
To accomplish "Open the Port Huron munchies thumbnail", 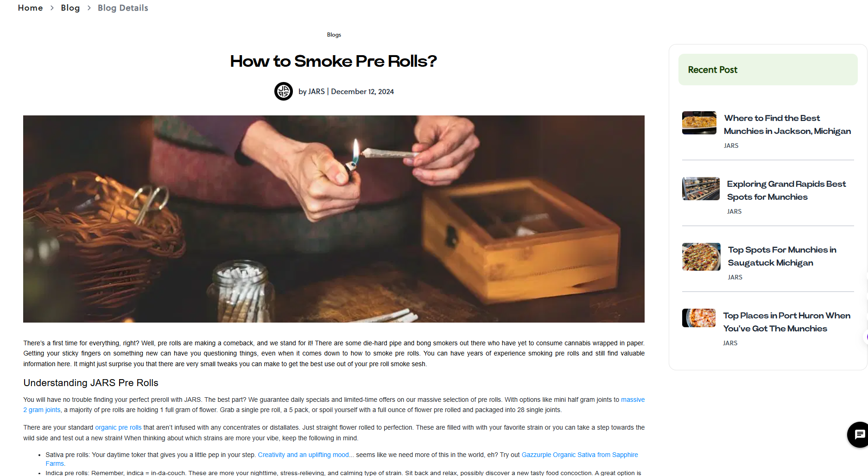I will [699, 318].
